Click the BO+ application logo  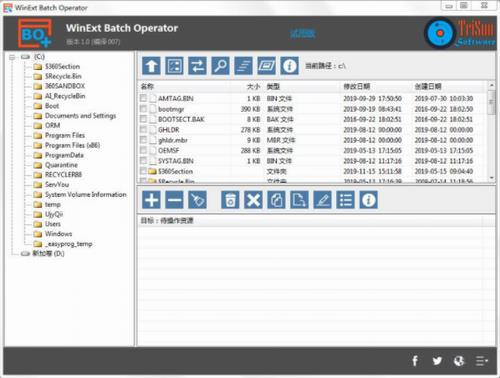click(x=35, y=33)
